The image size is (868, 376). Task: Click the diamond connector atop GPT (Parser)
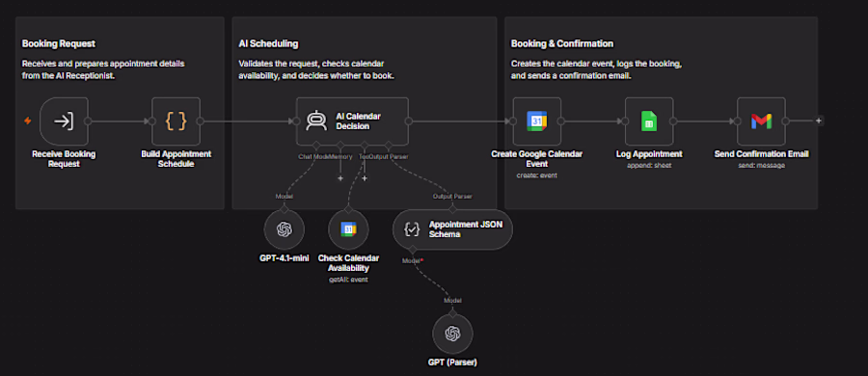(x=453, y=313)
